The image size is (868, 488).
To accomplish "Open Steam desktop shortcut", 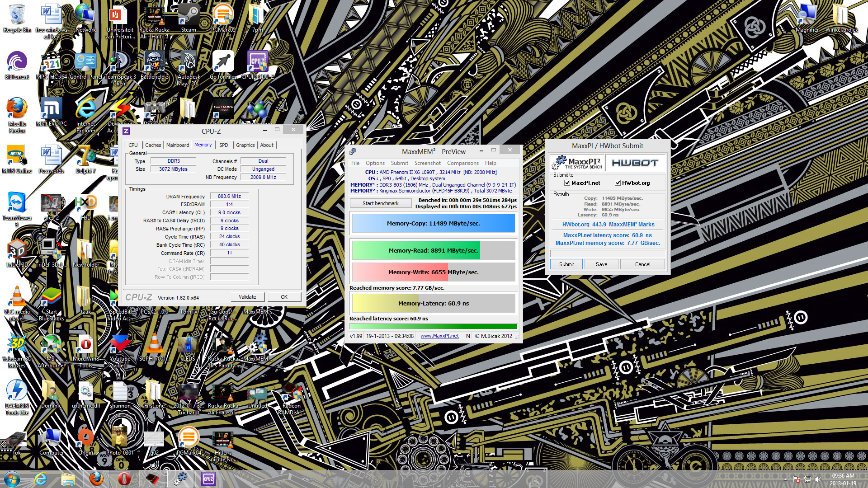I will (189, 18).
